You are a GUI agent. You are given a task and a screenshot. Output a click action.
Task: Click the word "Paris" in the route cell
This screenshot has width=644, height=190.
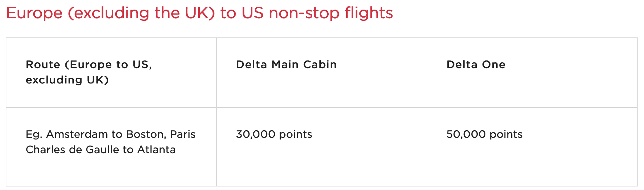(183, 134)
